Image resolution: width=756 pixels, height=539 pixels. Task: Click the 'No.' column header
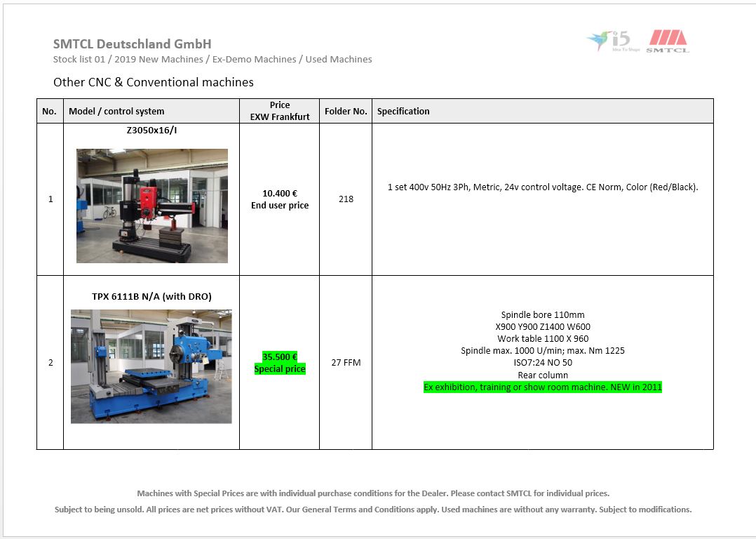click(49, 111)
